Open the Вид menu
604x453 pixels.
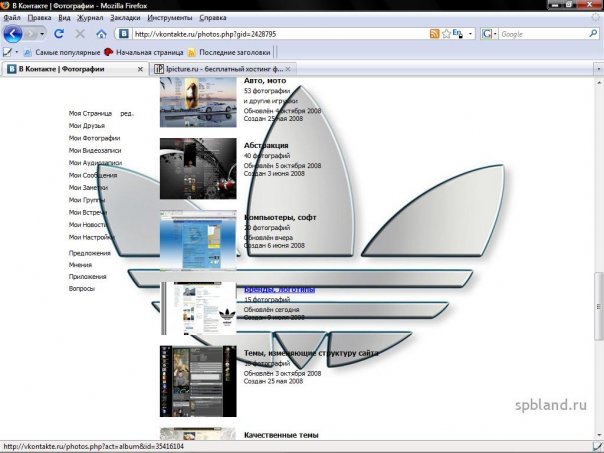[64, 18]
